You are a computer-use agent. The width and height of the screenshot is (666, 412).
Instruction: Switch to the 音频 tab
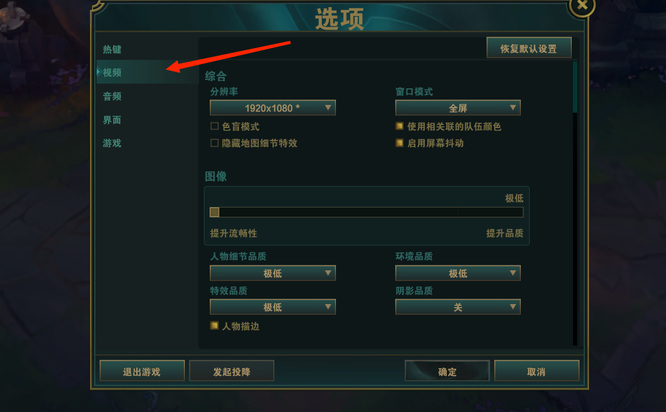click(112, 96)
